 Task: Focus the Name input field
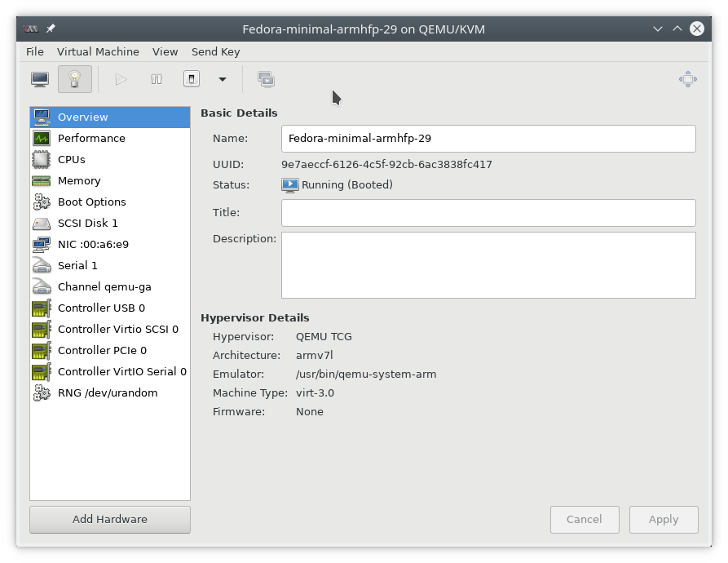[x=488, y=139]
